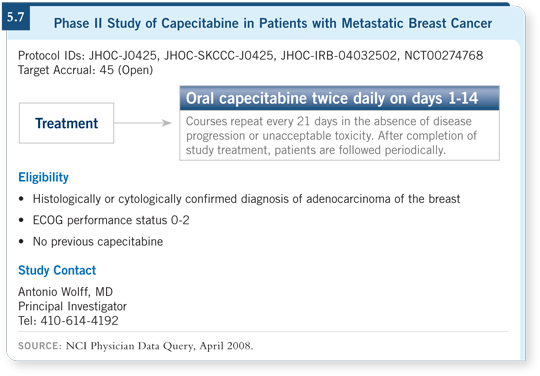
Task: Click the 5.7 figure number badge
Action: tap(16, 17)
